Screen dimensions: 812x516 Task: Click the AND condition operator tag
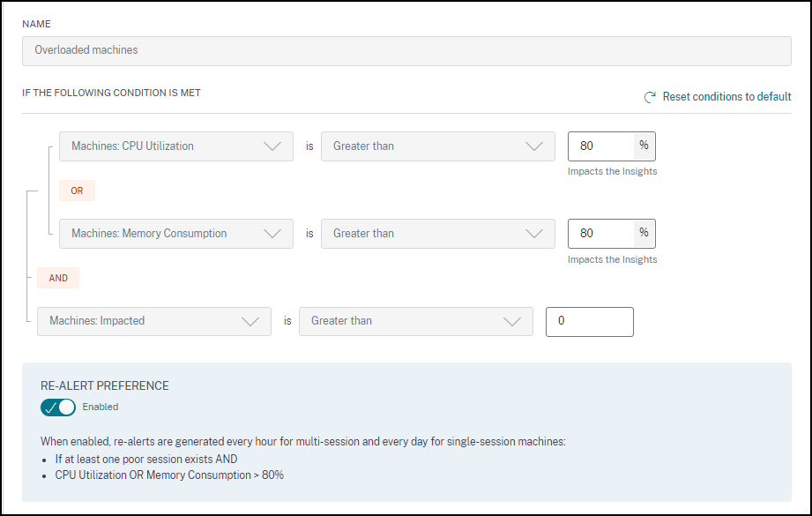58,277
